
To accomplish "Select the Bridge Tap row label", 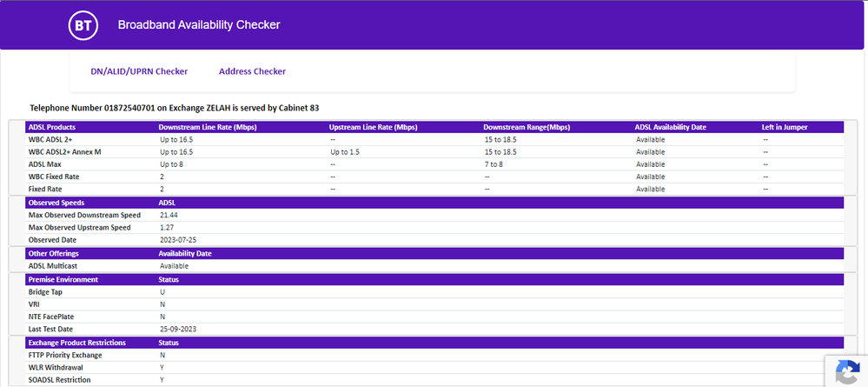I will click(45, 291).
